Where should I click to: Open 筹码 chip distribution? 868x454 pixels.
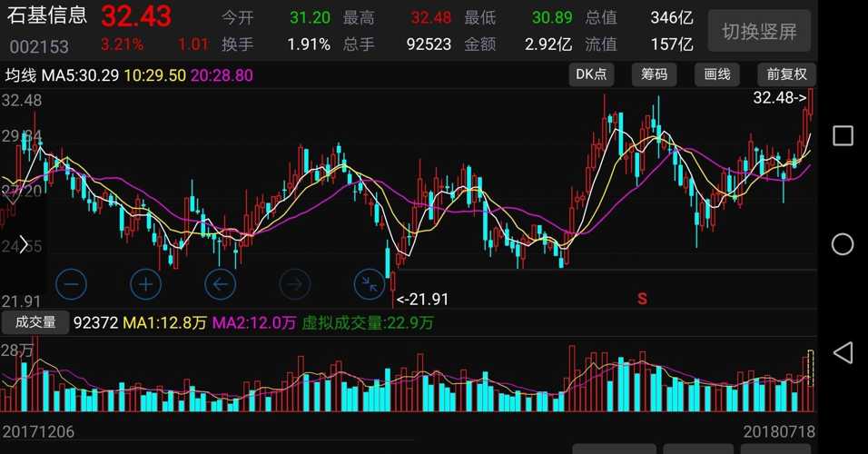coord(655,74)
